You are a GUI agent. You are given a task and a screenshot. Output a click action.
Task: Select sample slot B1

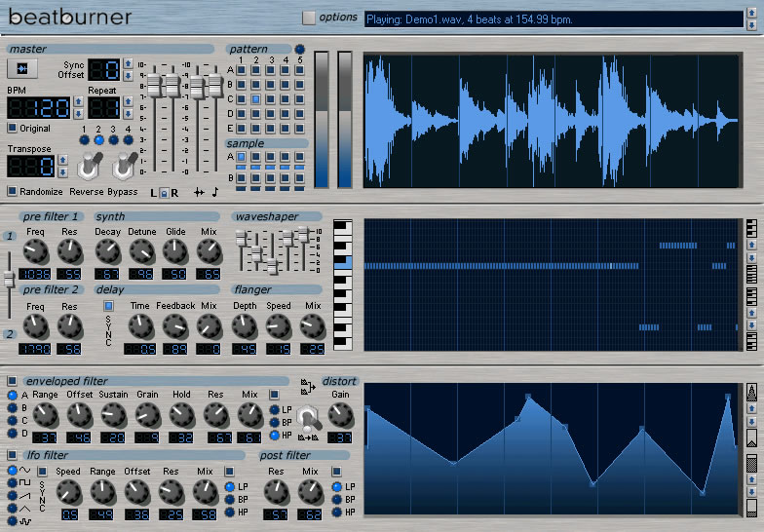(x=242, y=177)
